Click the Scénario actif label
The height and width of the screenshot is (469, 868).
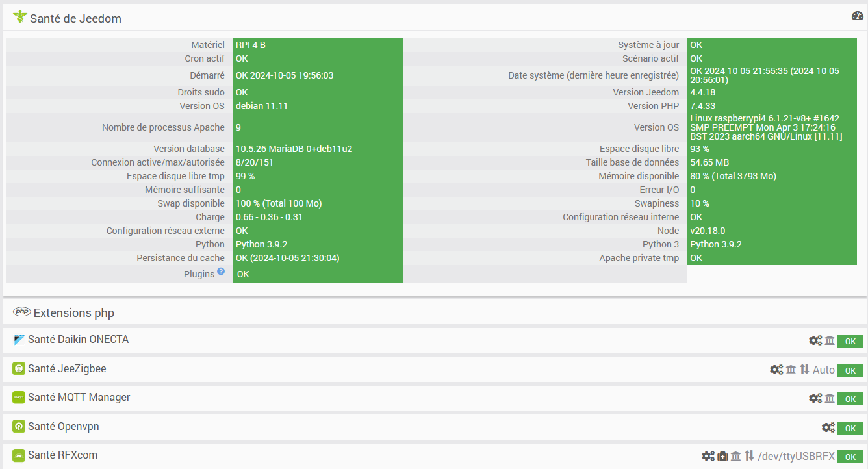(x=650, y=58)
